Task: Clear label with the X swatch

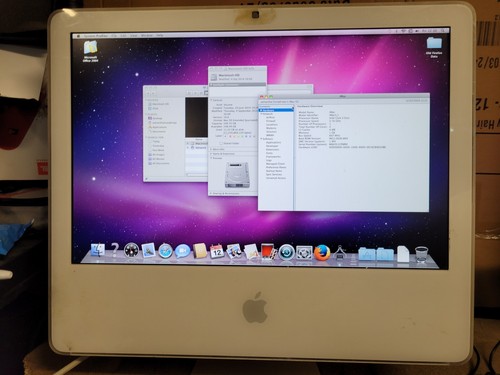Action: (x=225, y=136)
